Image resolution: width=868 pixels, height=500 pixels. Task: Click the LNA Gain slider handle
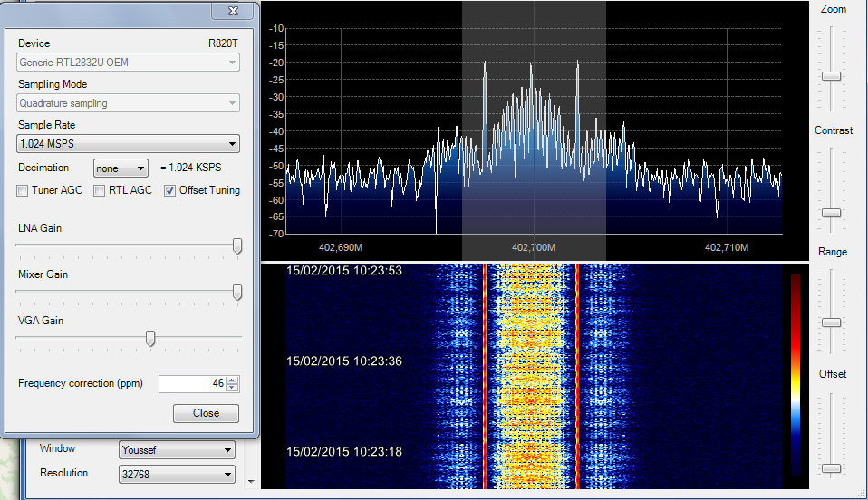pos(237,245)
